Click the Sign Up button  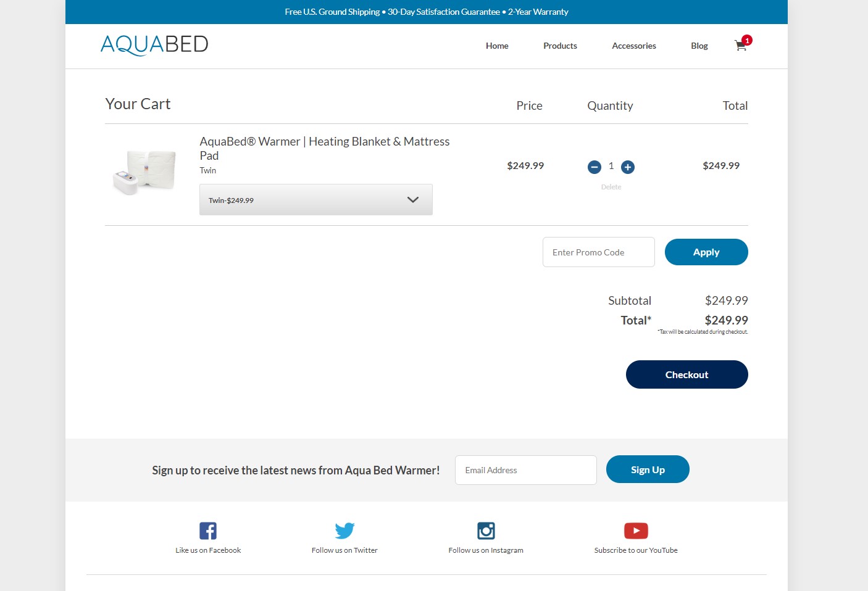tap(648, 469)
